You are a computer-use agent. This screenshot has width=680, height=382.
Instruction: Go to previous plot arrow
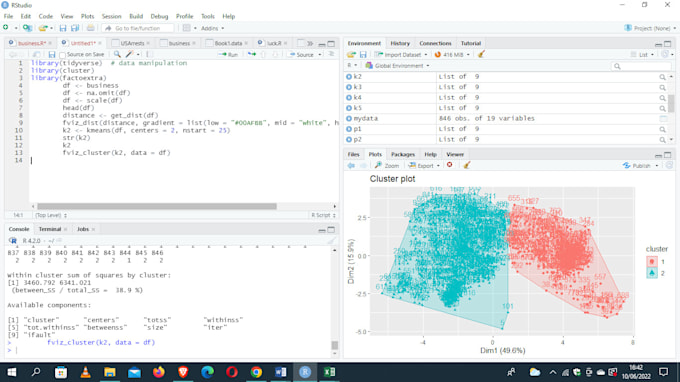[351, 166]
